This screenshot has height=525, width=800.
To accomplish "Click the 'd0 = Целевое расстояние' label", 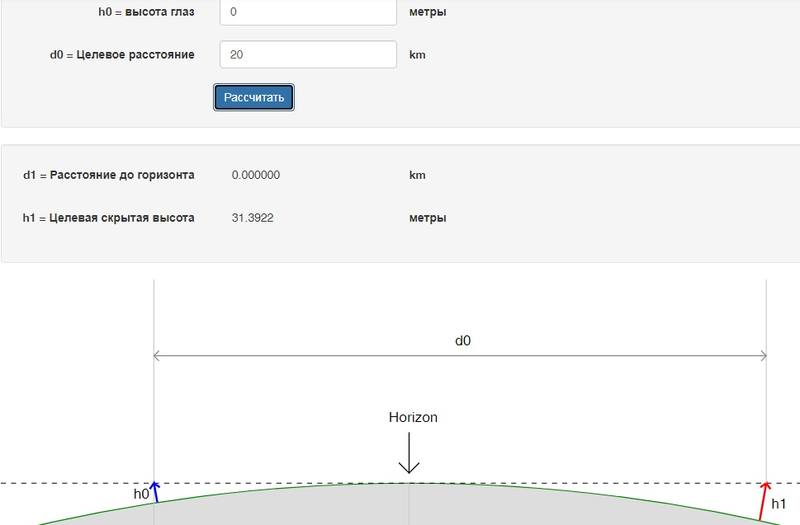I will (122, 55).
